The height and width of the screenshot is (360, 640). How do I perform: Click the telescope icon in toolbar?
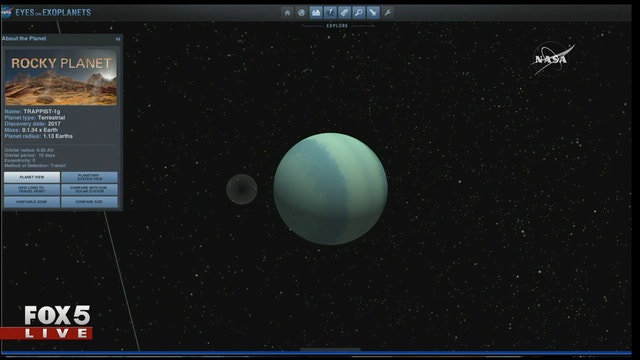(373, 13)
